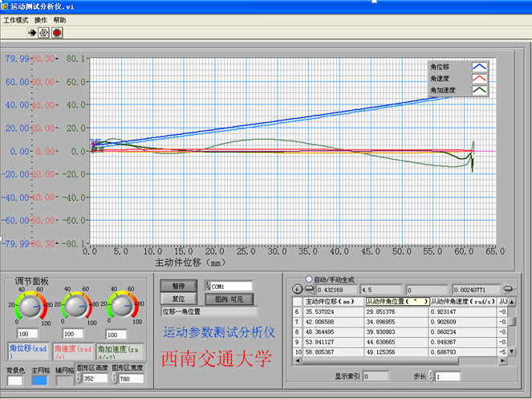The height and width of the screenshot is (399, 532).
Task: Click the 图形区宽度 stepper arrows
Action: click(x=115, y=378)
